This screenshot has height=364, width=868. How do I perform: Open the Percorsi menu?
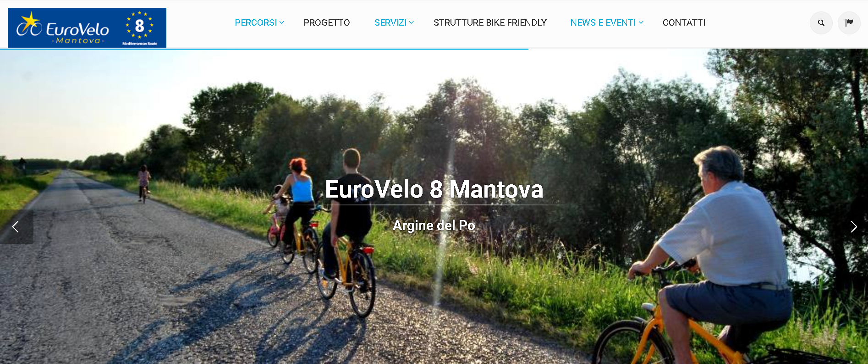[256, 22]
